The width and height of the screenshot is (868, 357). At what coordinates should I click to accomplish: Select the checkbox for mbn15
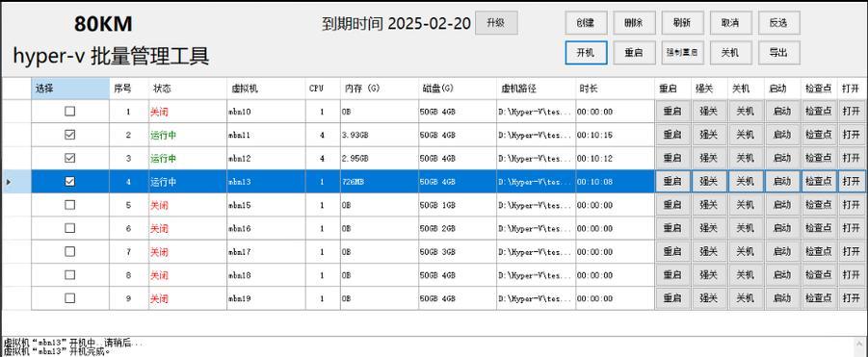coord(69,204)
